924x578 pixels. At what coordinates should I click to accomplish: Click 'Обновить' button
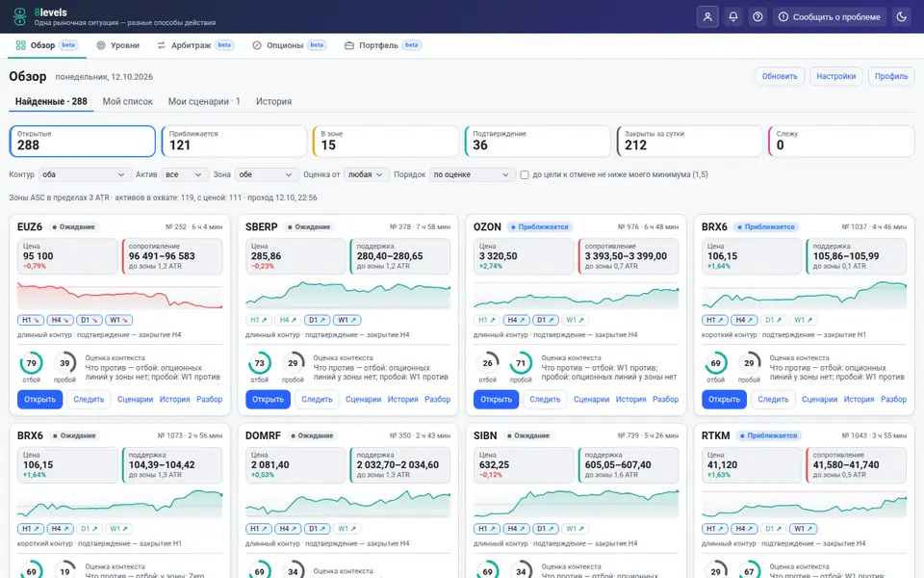pos(779,76)
